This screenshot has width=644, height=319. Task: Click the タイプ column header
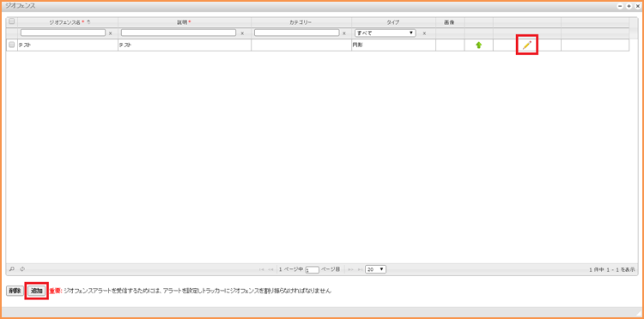[393, 22]
